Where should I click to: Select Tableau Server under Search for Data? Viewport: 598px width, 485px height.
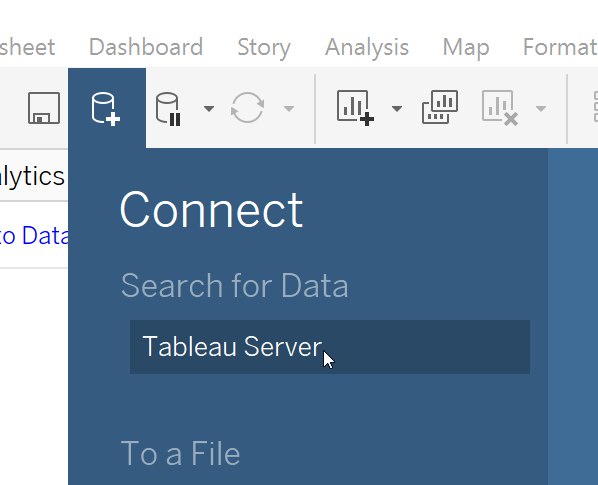(330, 347)
